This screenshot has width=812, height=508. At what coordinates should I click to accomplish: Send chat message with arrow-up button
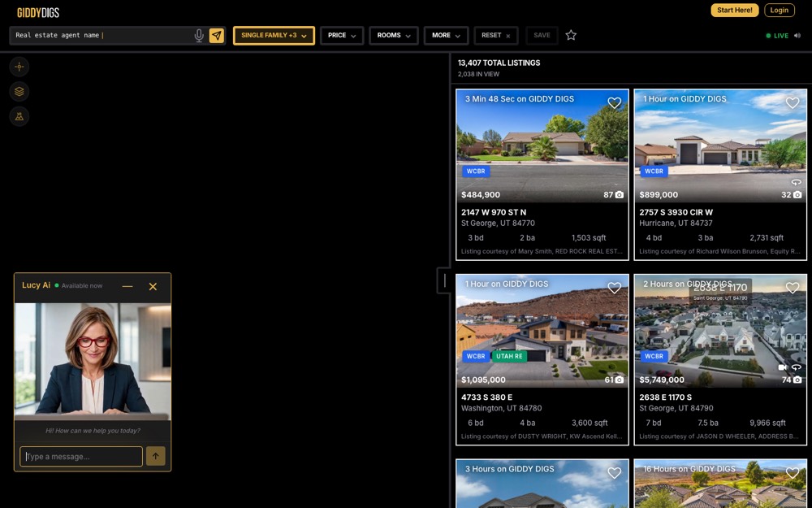point(155,456)
